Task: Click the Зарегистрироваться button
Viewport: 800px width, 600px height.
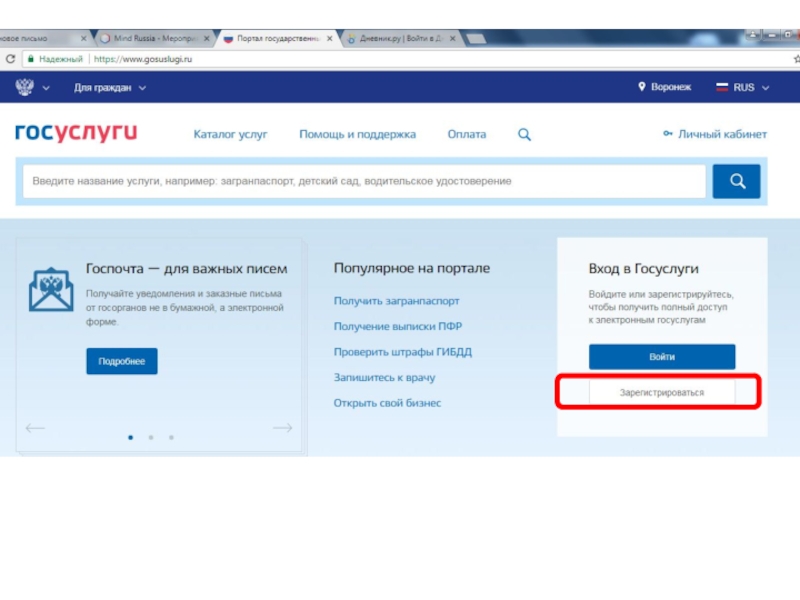Action: pos(662,392)
